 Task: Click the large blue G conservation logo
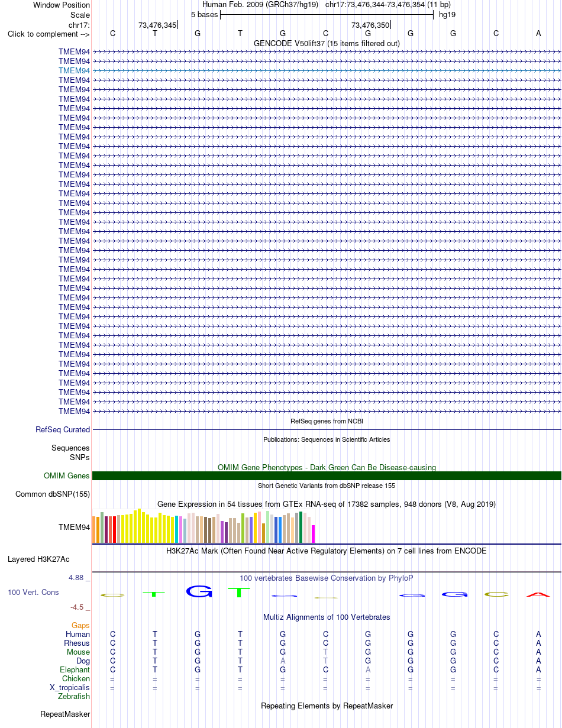click(x=199, y=591)
